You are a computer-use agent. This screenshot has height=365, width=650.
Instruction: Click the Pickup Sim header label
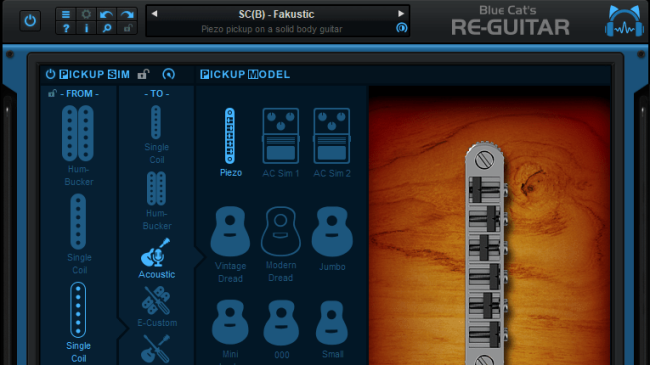(95, 74)
